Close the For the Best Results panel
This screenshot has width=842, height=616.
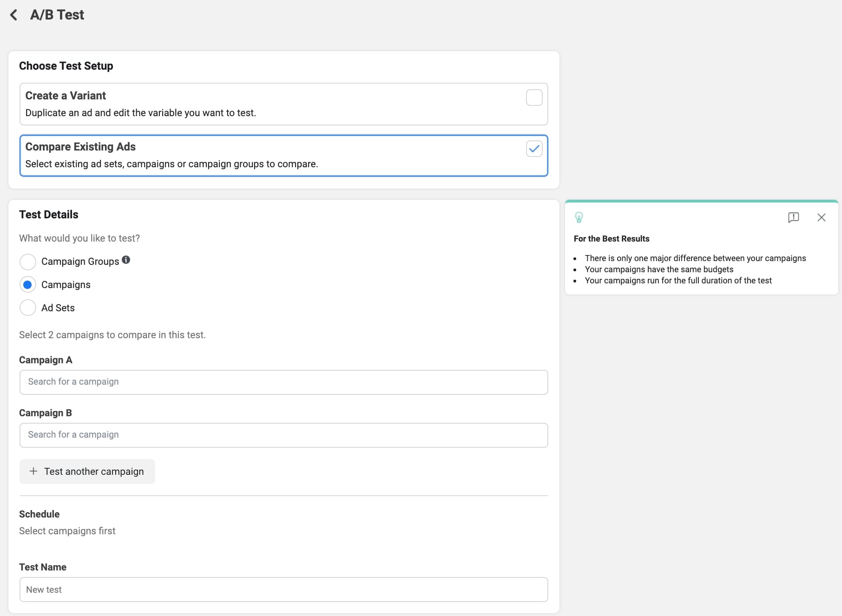(821, 217)
